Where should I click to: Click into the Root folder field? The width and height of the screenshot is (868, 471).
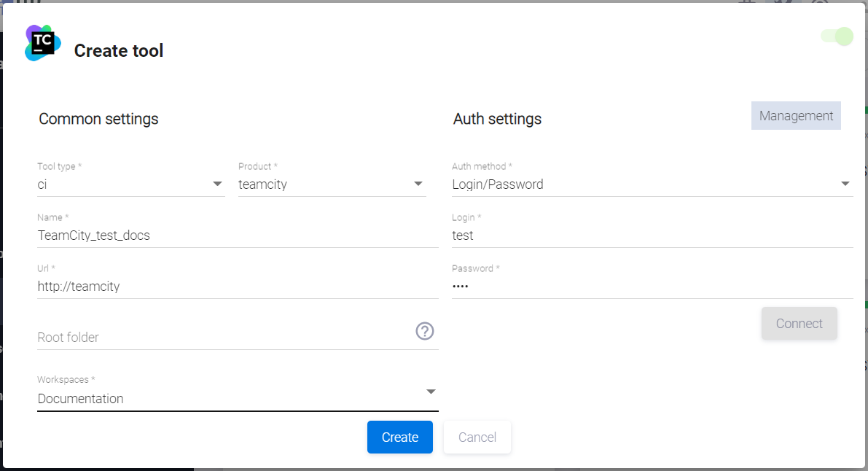click(222, 338)
